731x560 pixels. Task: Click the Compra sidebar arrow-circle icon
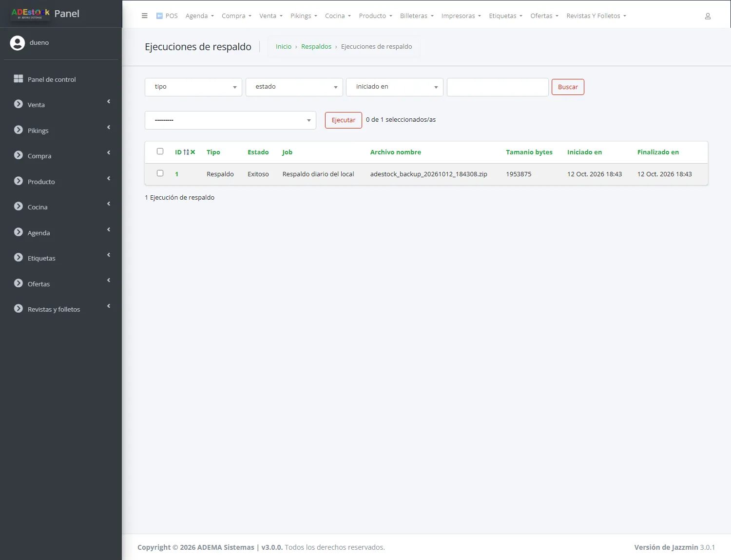[x=19, y=155]
